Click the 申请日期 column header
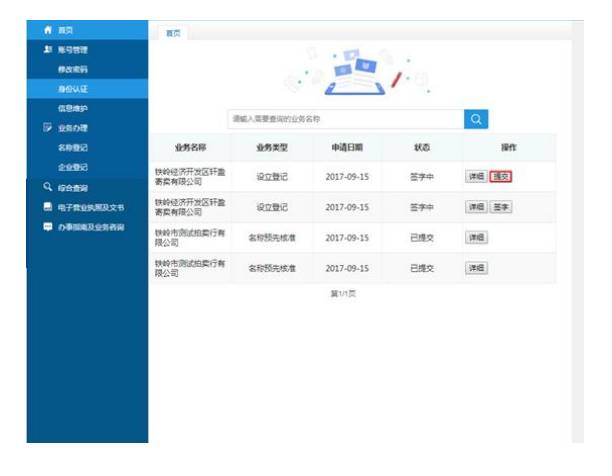Screen dimensions: 612x476 pyautogui.click(x=347, y=147)
